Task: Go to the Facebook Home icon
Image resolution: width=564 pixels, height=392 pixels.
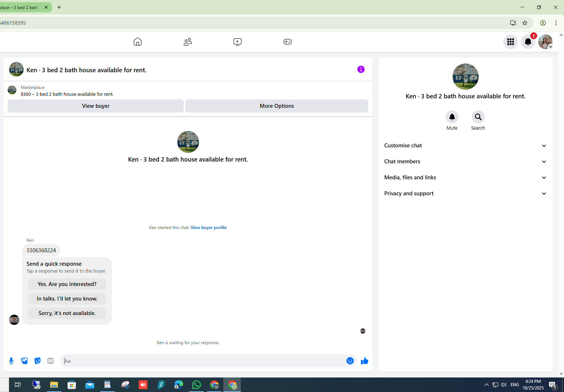Action: [x=138, y=42]
